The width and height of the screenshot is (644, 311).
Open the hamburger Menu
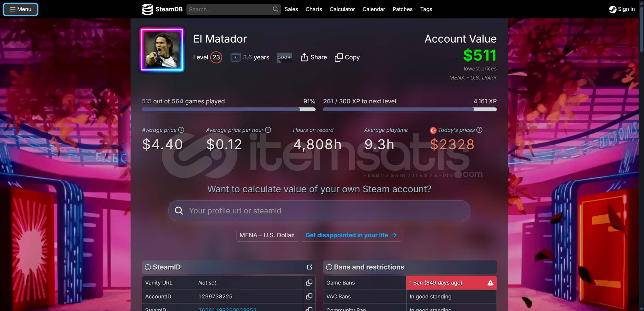[x=20, y=9]
